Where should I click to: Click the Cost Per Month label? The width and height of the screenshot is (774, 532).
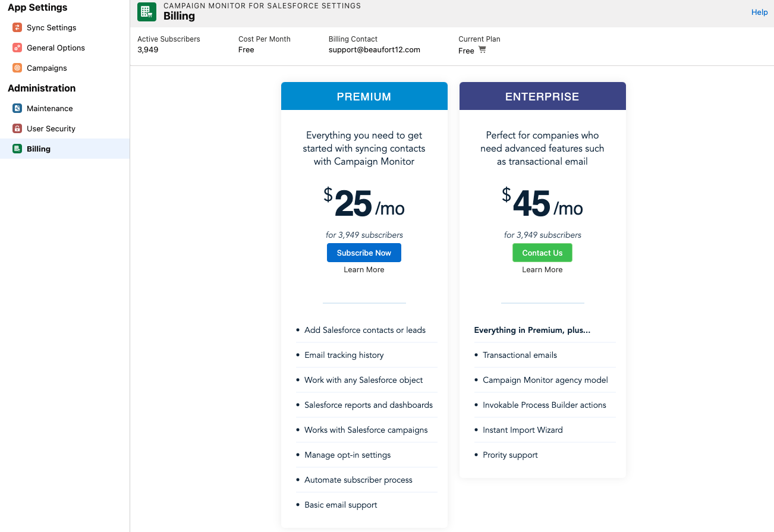click(265, 39)
